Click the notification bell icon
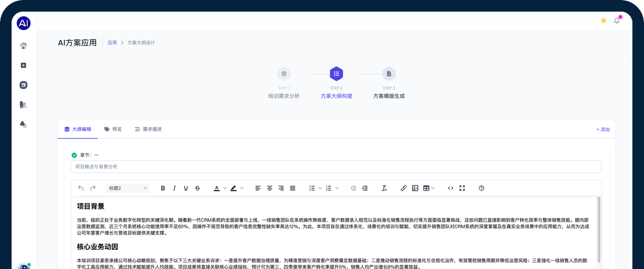This screenshot has width=644, height=269. [617, 21]
